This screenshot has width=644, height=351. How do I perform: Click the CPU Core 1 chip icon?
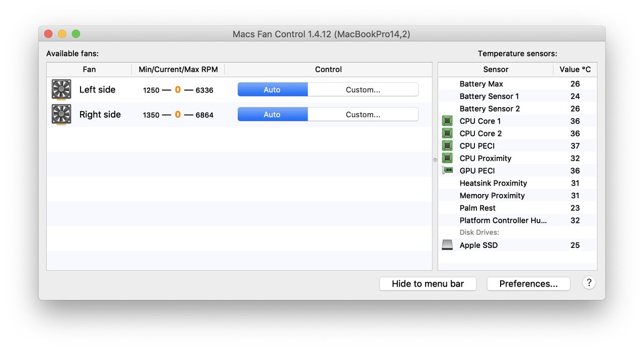(447, 121)
